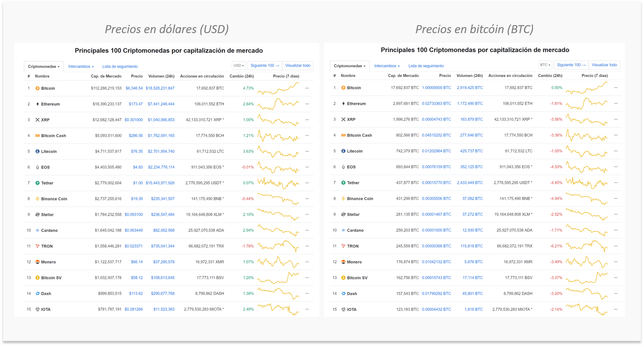The image size is (644, 346).
Task: Click Visualizar todo button in BTC table
Action: 604,65
